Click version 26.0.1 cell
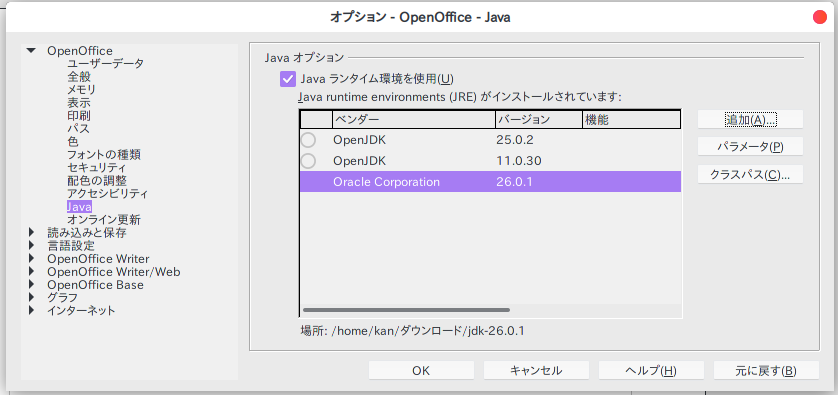The width and height of the screenshot is (838, 395). point(515,182)
